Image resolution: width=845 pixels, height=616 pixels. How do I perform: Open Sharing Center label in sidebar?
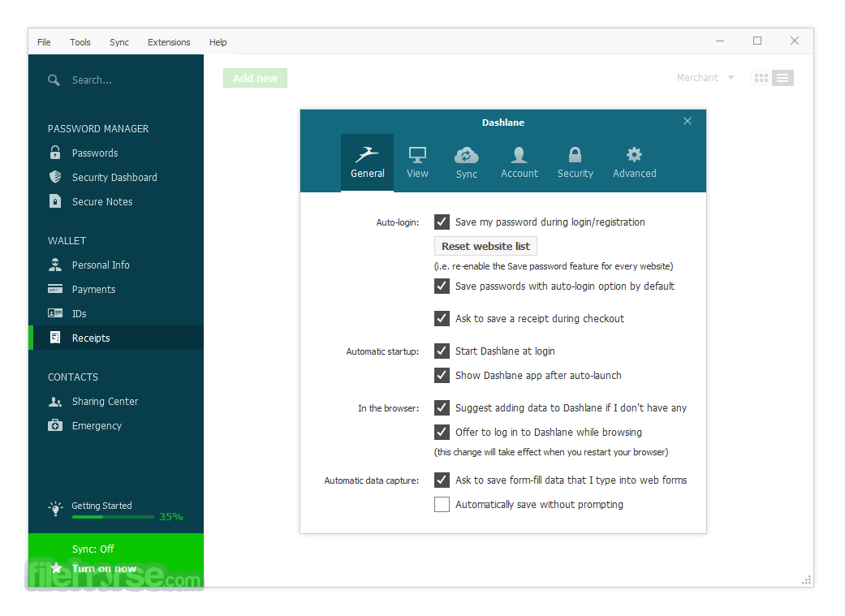[105, 402]
